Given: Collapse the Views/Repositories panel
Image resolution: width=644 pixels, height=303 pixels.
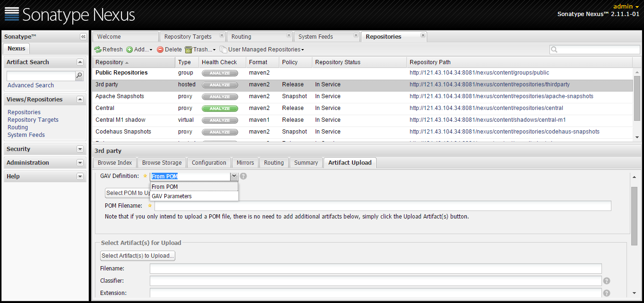Looking at the screenshot, I should (80, 100).
